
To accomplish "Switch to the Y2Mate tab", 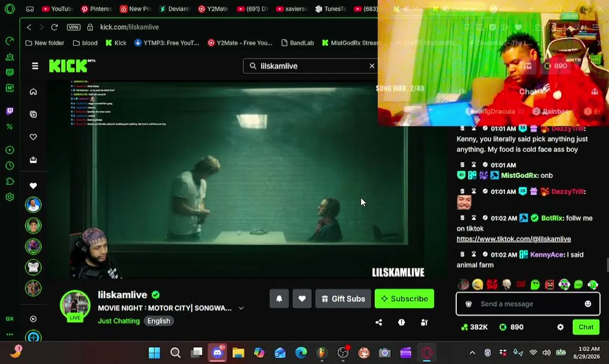I will (x=213, y=9).
